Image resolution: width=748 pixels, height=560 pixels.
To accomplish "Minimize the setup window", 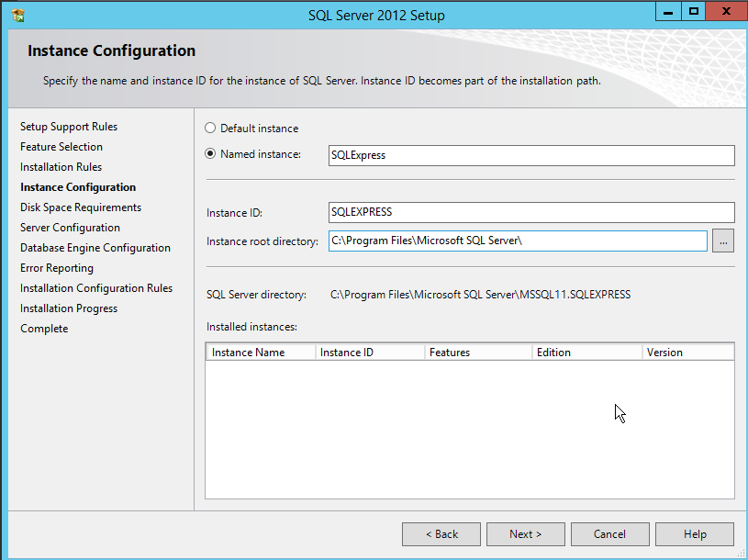I will tap(669, 11).
